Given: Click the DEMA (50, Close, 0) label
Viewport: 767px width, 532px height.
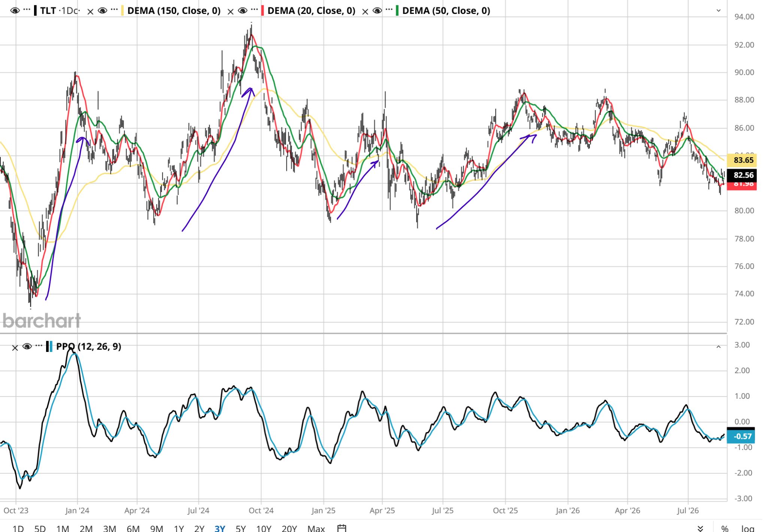Looking at the screenshot, I should tap(446, 10).
